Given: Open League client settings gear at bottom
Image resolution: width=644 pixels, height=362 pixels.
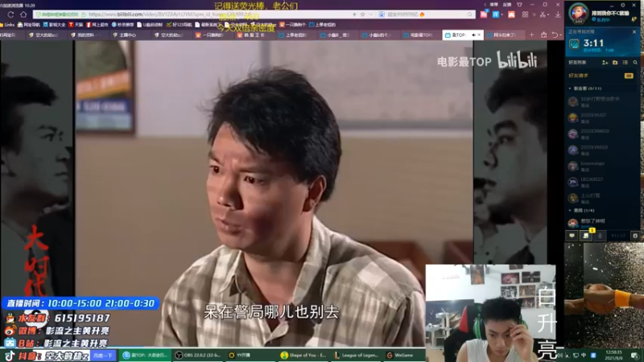Looking at the screenshot, I should click(634, 236).
